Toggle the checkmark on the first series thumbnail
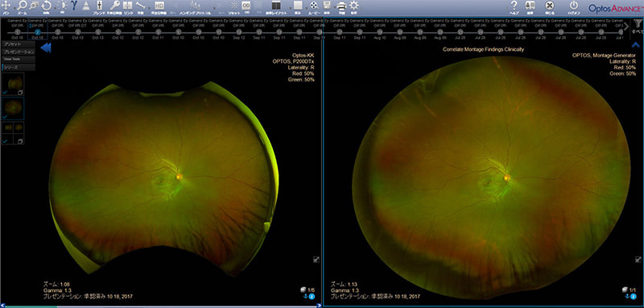 pos(4,93)
